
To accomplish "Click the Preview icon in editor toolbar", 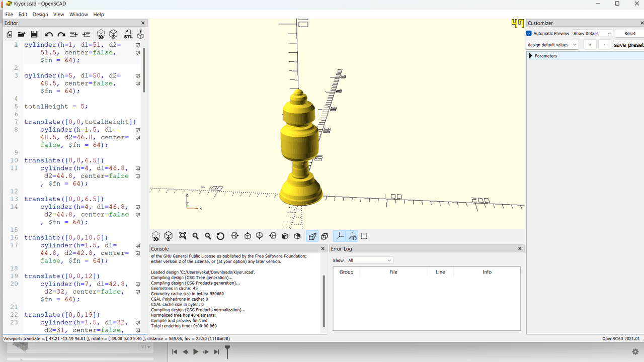I will (x=101, y=34).
